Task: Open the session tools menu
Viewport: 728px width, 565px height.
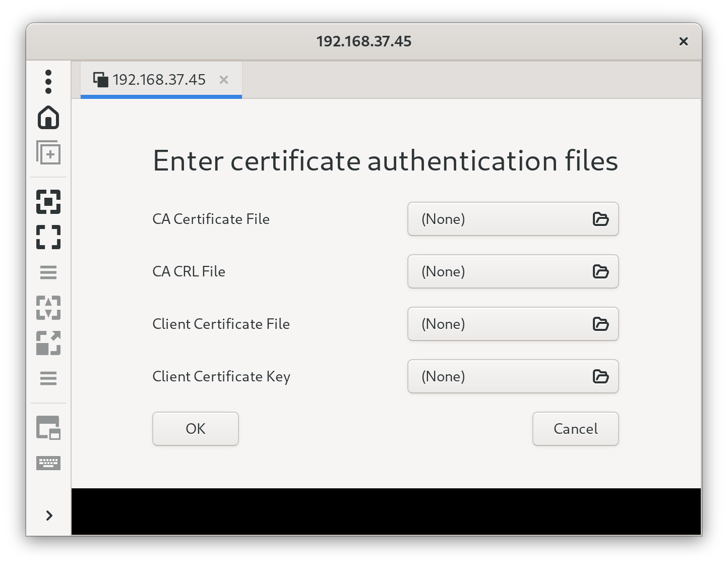Action: (48, 378)
